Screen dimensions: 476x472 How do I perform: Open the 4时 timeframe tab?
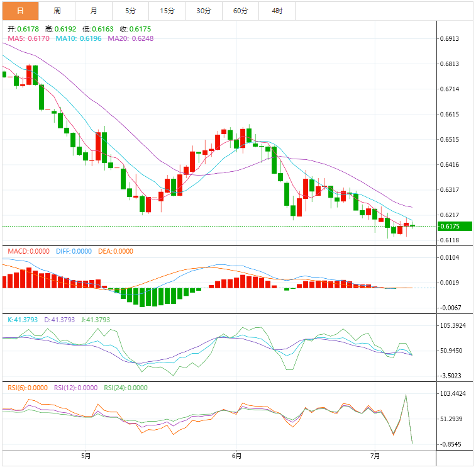click(277, 11)
